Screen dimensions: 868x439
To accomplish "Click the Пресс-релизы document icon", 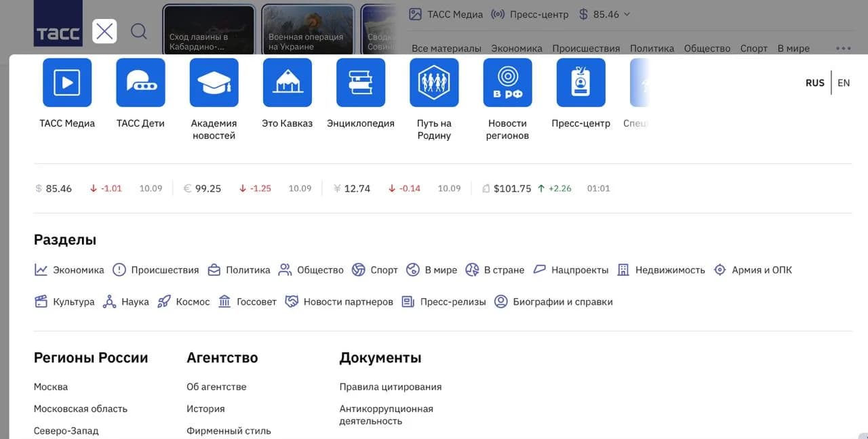I will click(x=408, y=301).
